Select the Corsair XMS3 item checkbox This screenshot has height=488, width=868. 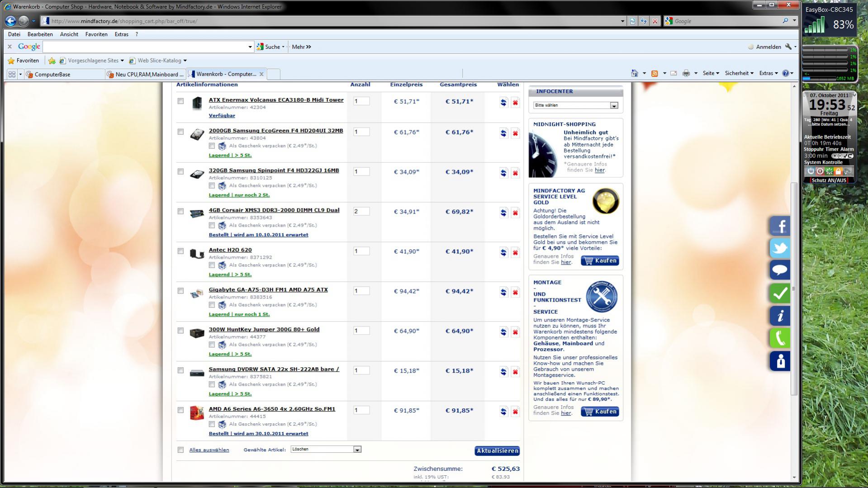click(x=180, y=212)
